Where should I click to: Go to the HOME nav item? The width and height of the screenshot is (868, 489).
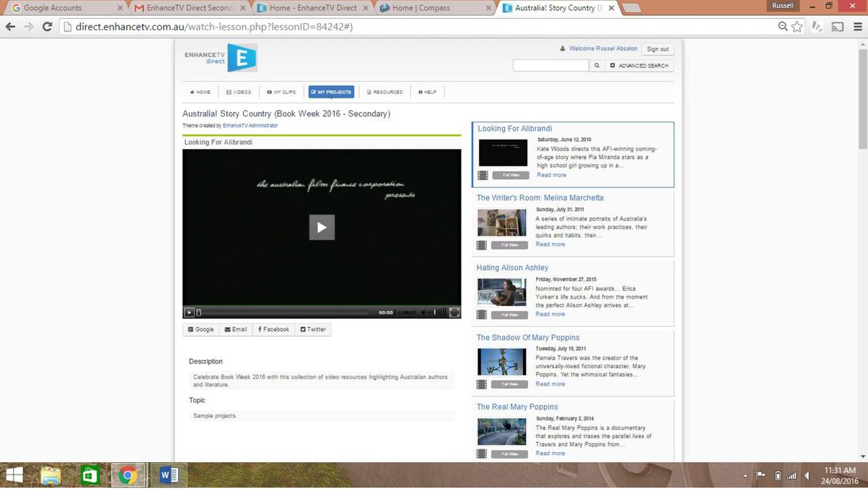[x=200, y=92]
